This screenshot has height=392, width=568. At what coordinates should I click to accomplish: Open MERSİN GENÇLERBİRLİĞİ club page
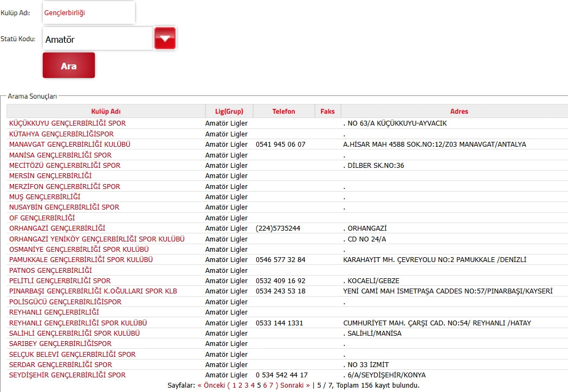(50, 176)
